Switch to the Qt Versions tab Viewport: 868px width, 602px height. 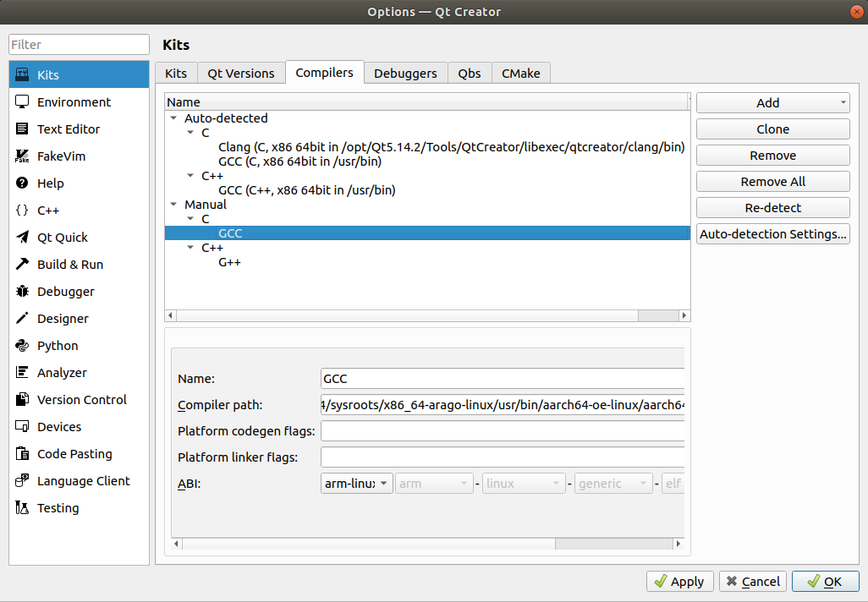241,74
